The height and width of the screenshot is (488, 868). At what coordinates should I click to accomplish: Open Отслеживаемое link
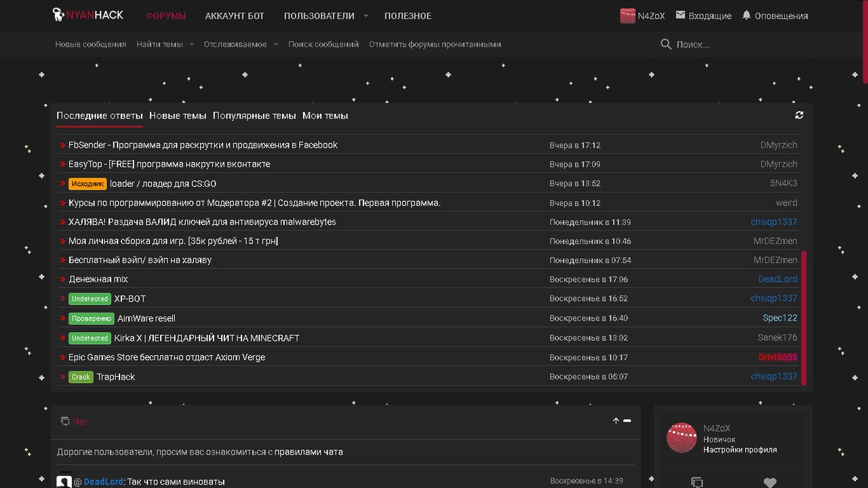(235, 44)
